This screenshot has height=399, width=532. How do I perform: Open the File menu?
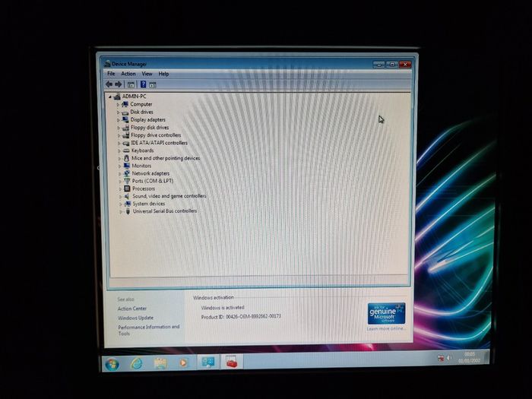(x=111, y=74)
